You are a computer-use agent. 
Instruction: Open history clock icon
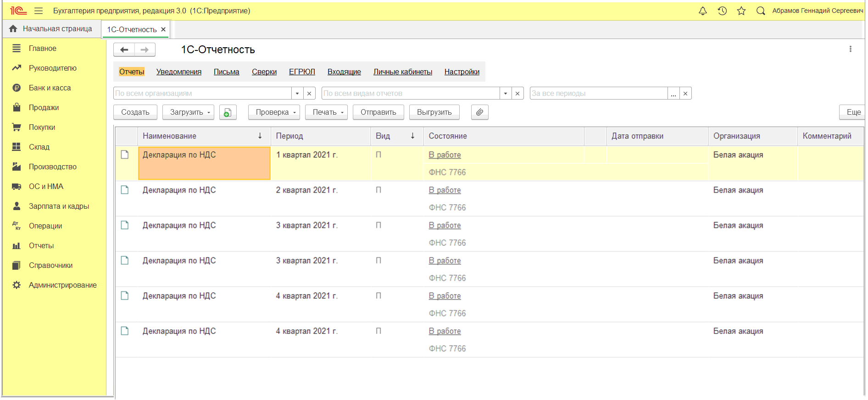coord(722,11)
